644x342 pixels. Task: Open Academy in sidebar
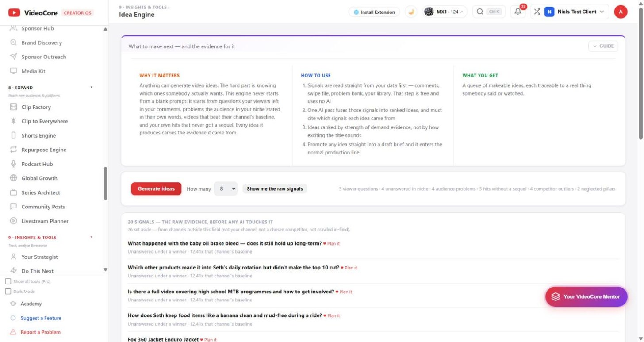coord(31,304)
